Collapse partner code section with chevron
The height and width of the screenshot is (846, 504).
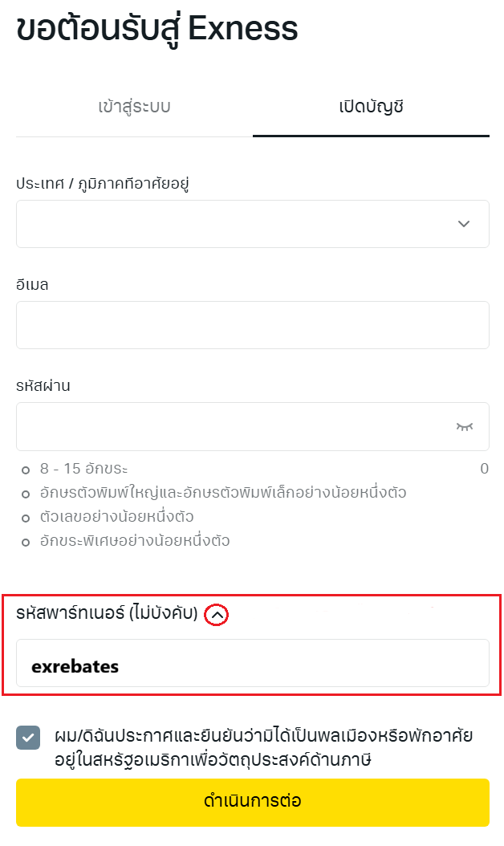217,615
